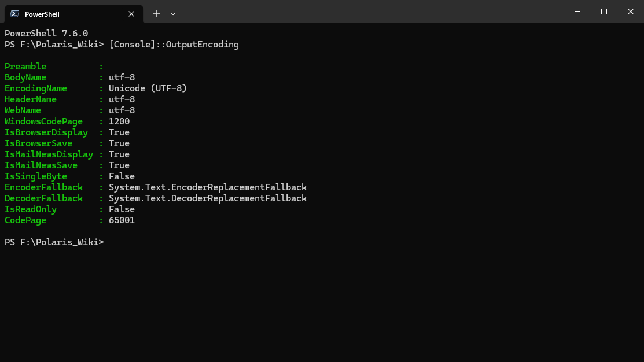Close the terminal window

click(x=630, y=12)
